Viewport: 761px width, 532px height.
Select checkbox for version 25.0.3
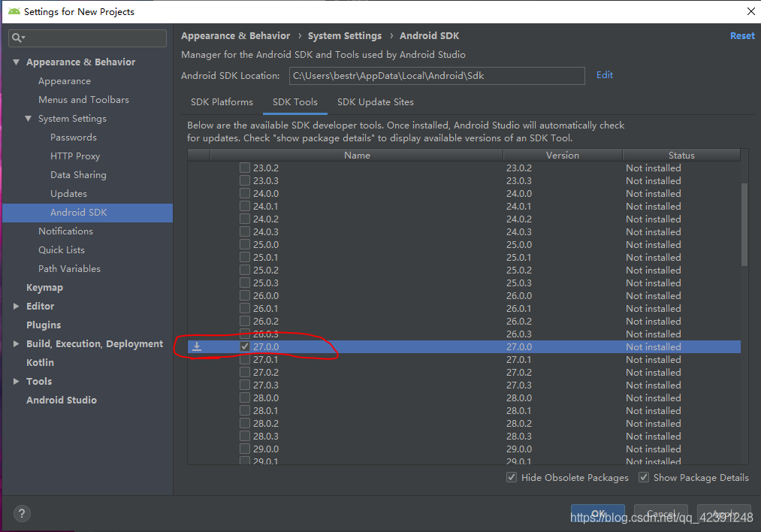(245, 283)
